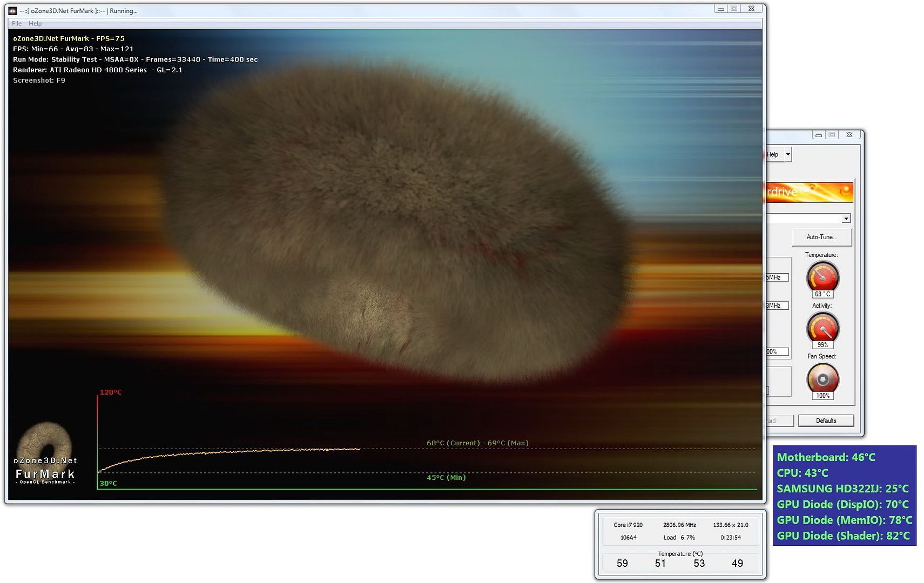Click the Auto-Tune... button
The height and width of the screenshot is (583, 924).
(822, 237)
